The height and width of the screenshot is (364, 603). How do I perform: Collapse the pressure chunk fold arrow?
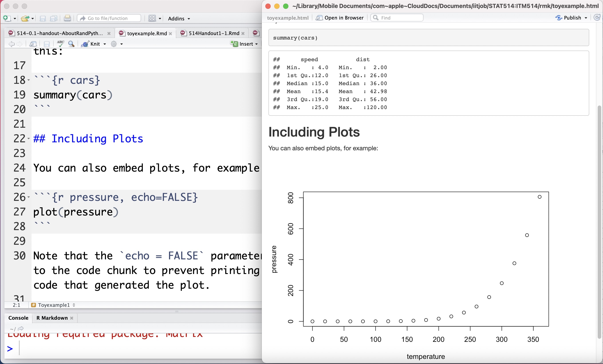click(x=29, y=197)
